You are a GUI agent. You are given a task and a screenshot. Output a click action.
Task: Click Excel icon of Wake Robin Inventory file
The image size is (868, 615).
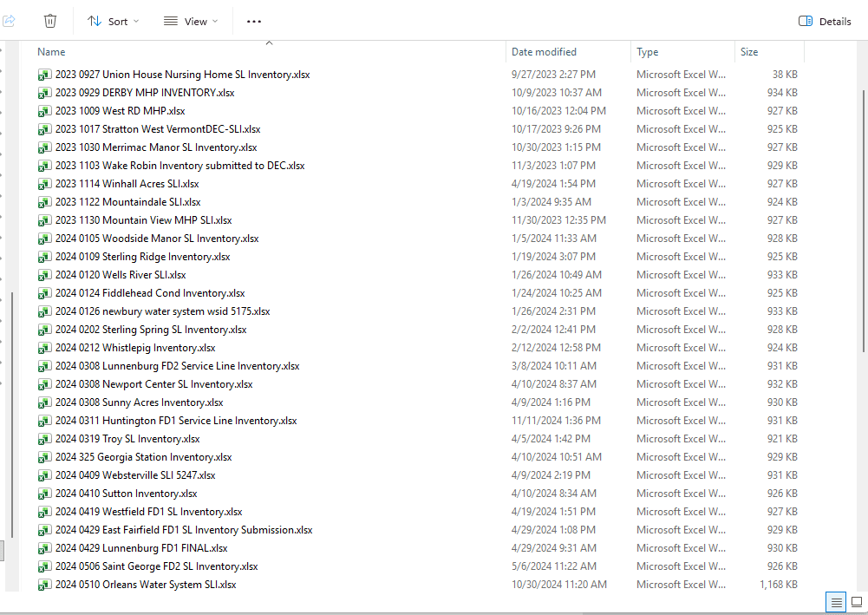44,166
